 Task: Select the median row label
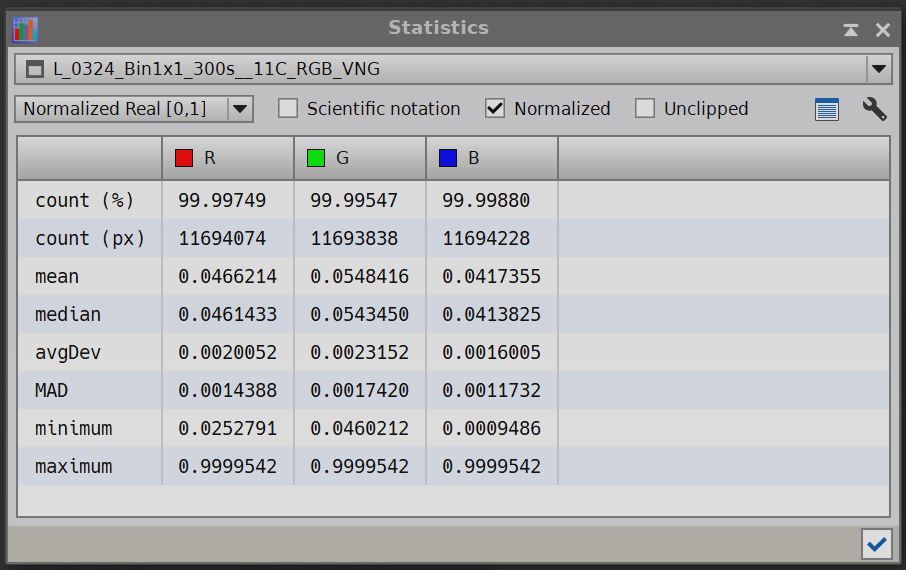pos(68,314)
